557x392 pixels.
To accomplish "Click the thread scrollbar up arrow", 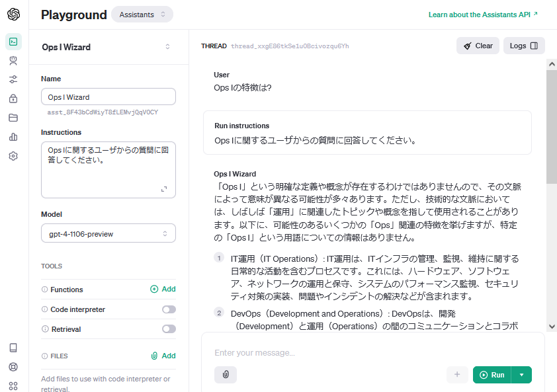I will pyautogui.click(x=552, y=64).
